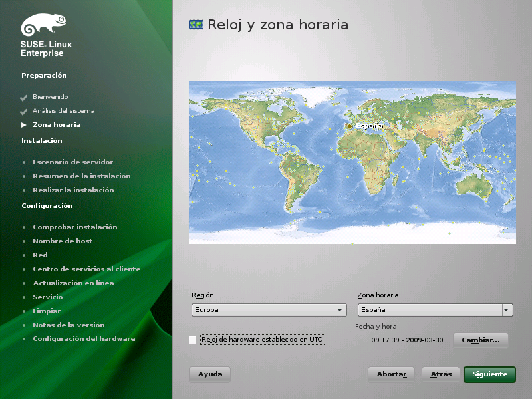This screenshot has height=399, width=532.
Task: Select Actualización en línea in sidebar
Action: pyautogui.click(x=73, y=283)
